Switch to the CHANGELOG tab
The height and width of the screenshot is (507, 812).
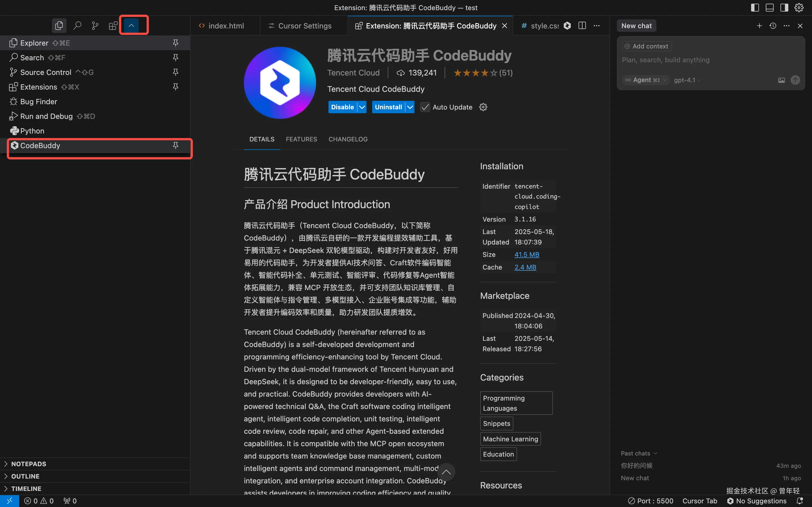click(x=348, y=139)
